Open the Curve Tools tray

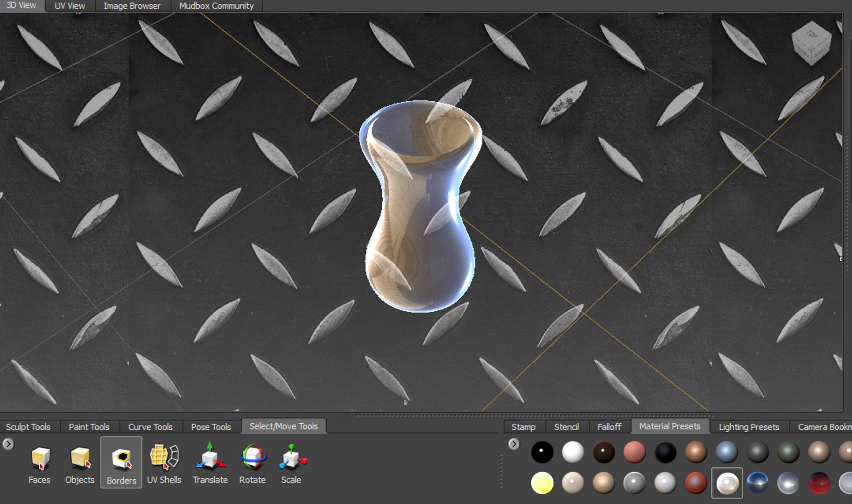pyautogui.click(x=150, y=427)
